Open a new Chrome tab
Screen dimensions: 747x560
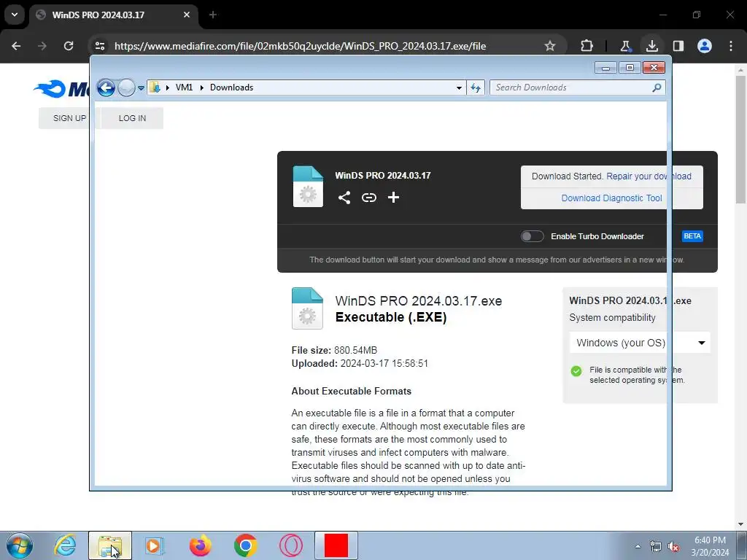213,15
